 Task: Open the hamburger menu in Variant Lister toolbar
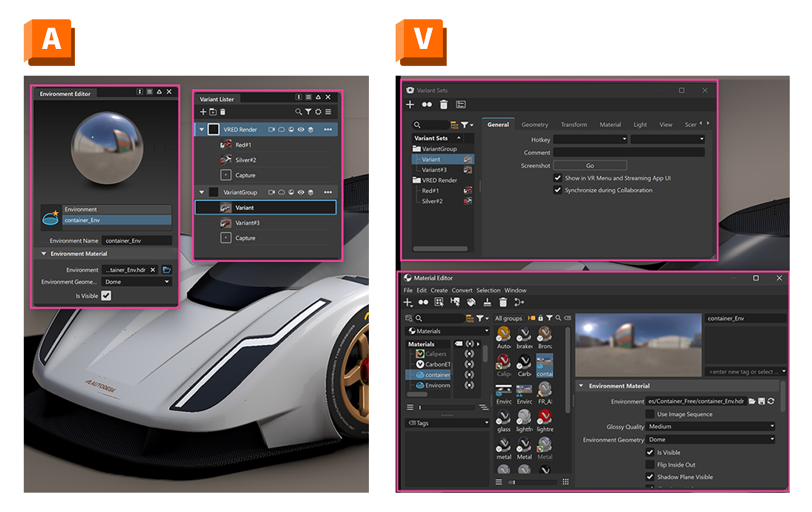(328, 112)
